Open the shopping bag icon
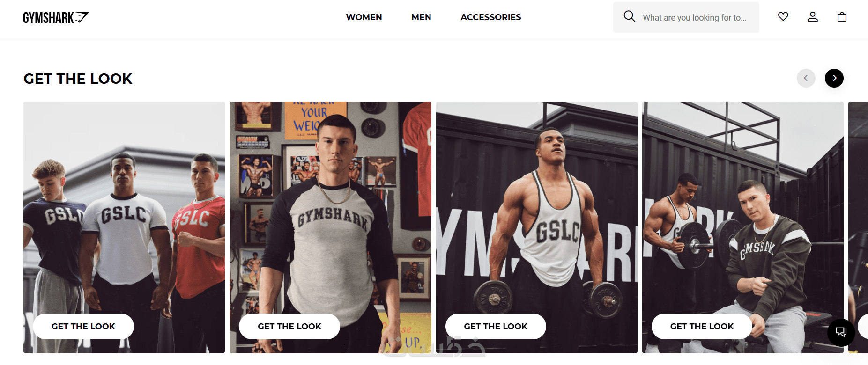This screenshot has height=365, width=868. pos(842,17)
